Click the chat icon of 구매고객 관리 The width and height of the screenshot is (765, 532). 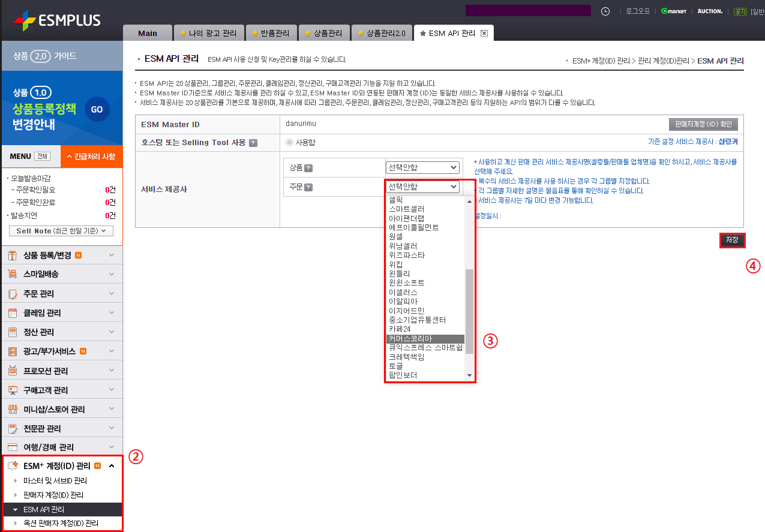tap(12, 390)
